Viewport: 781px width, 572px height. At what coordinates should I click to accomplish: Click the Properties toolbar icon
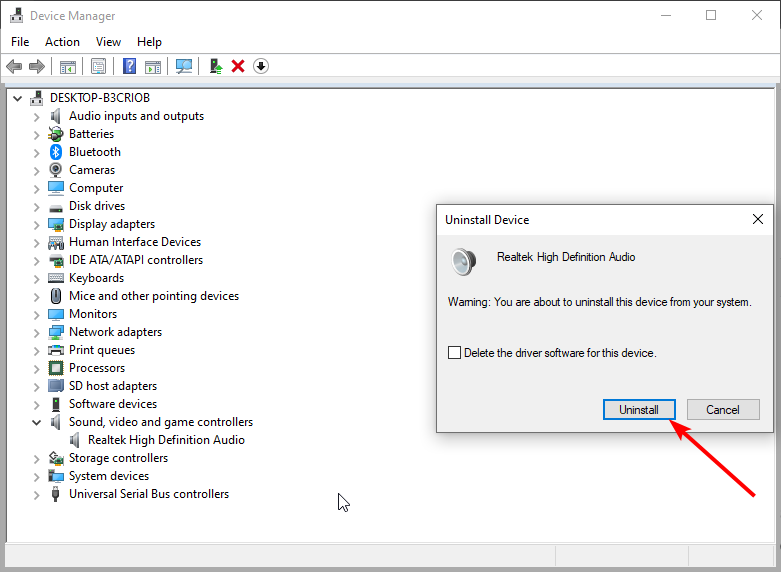tap(99, 66)
